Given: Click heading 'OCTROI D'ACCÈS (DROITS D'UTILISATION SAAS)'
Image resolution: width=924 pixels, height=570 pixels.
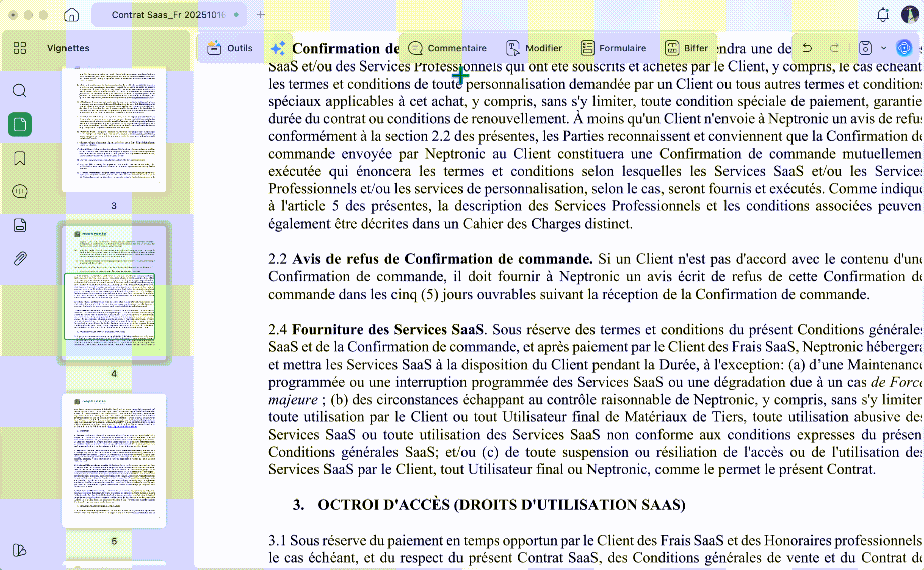Looking at the screenshot, I should point(501,505).
